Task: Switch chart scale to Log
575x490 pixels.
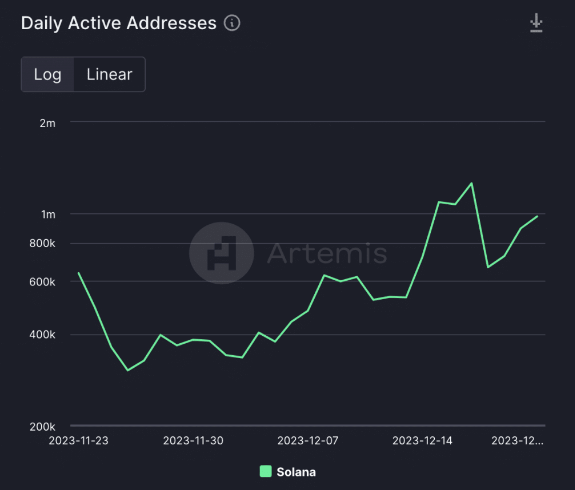Action: 48,74
